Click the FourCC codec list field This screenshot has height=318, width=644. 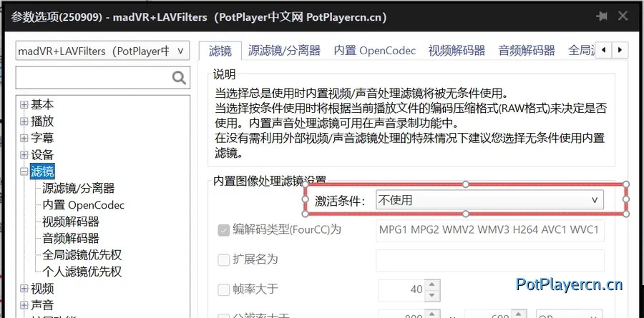490,230
